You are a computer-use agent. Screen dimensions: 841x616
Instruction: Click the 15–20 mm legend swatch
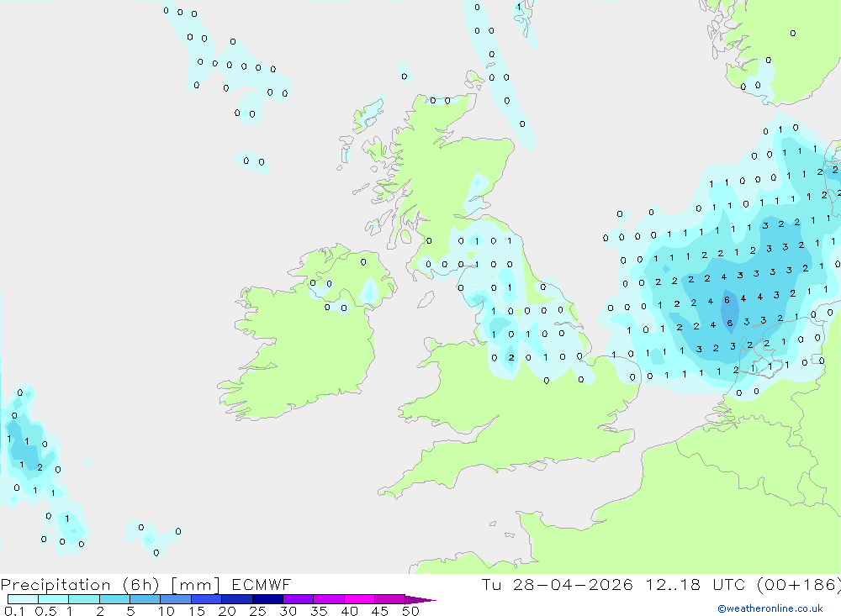coord(207,599)
